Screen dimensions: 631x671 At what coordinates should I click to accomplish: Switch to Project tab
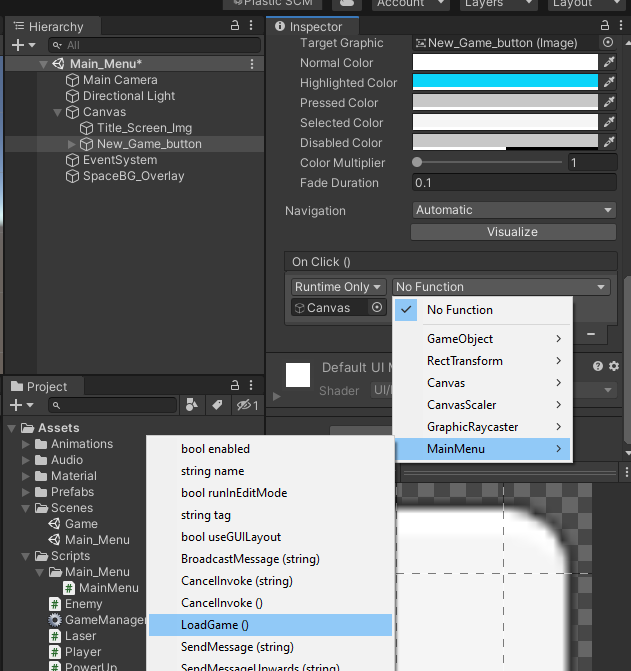(x=44, y=386)
